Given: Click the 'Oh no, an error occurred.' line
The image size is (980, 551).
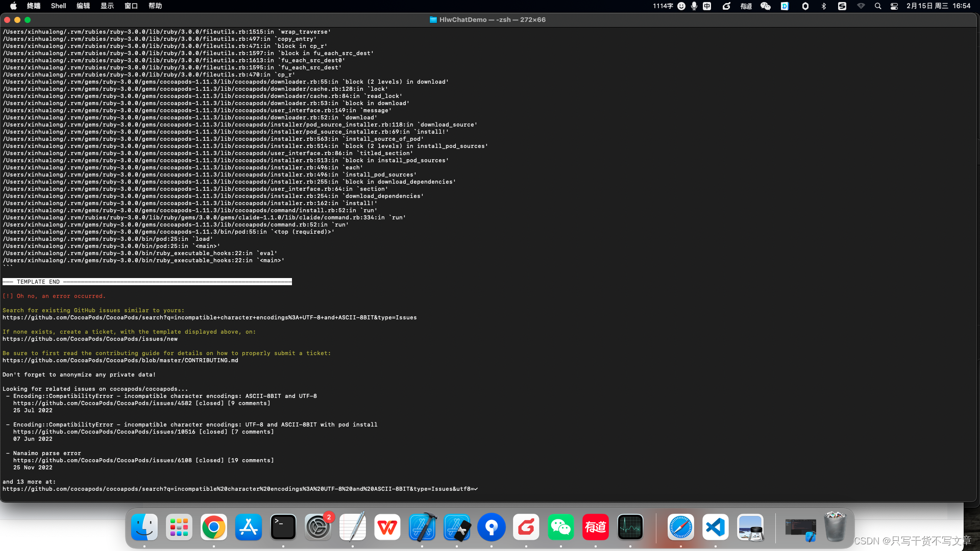Looking at the screenshot, I should pos(54,296).
